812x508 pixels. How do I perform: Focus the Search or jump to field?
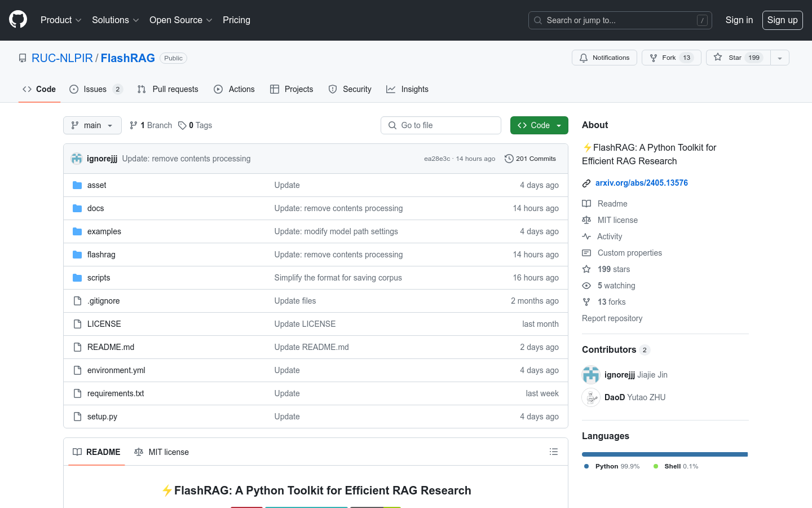coord(620,20)
